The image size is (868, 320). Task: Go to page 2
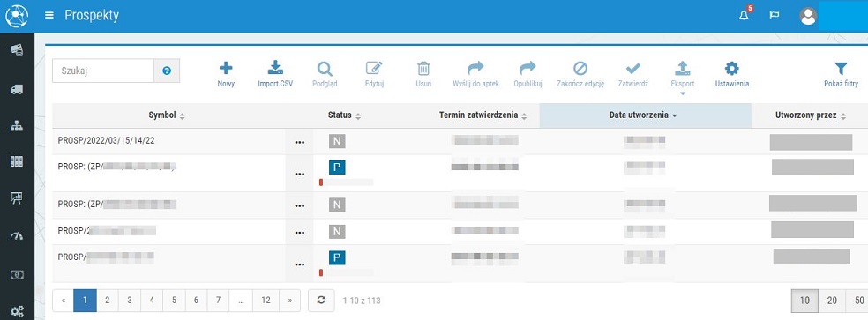click(x=108, y=300)
